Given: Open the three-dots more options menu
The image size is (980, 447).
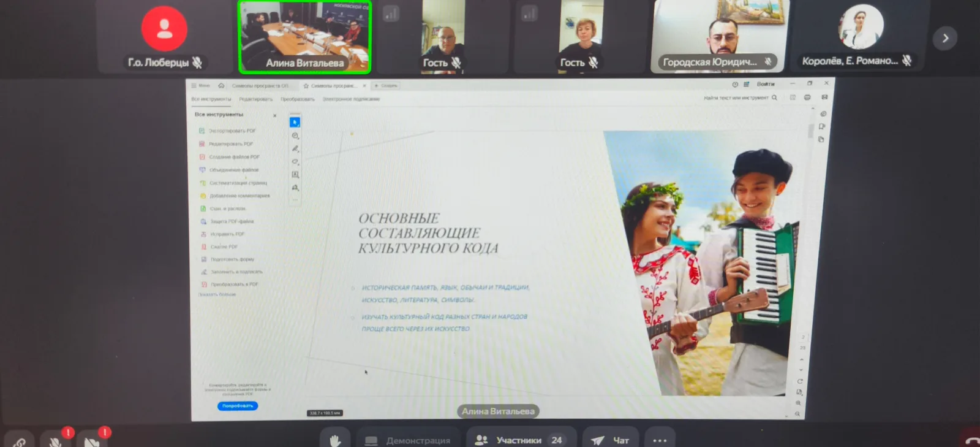Looking at the screenshot, I should [660, 440].
